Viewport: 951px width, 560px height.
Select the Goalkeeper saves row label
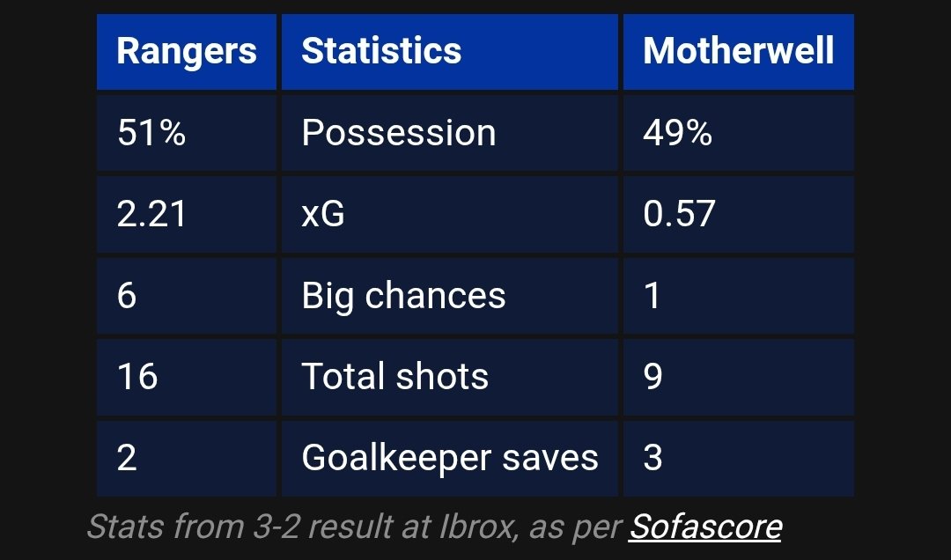coord(449,458)
